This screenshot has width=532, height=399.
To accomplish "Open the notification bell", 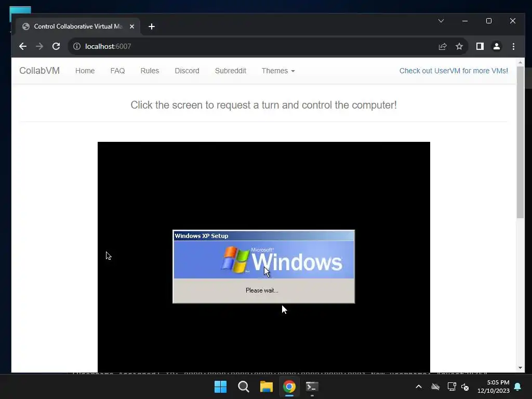I will (518, 387).
